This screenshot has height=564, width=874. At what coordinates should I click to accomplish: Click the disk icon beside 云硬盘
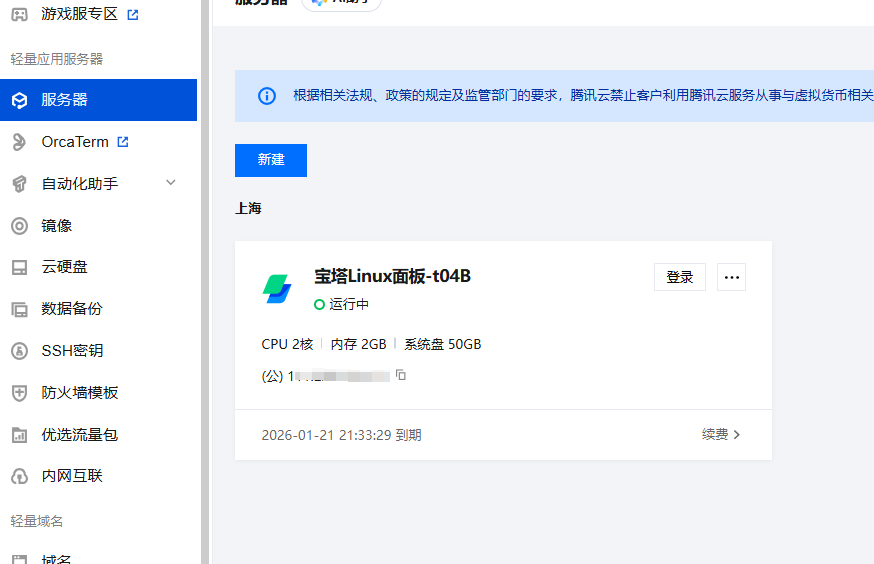(x=20, y=268)
